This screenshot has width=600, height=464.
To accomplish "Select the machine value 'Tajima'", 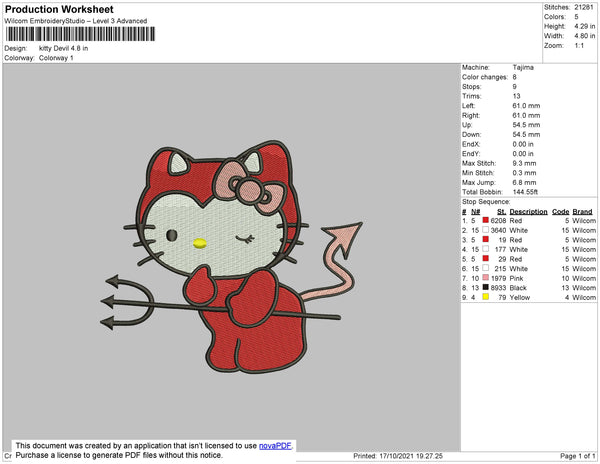I will (523, 67).
